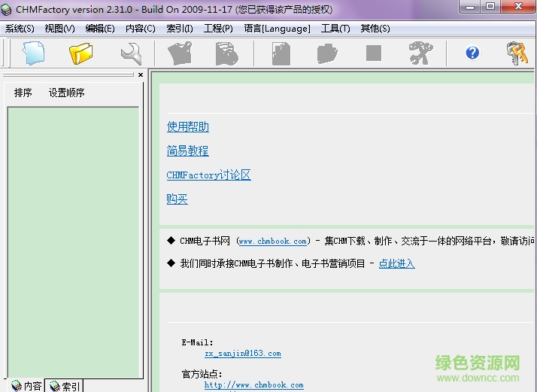Viewport: 537px width, 392px height.
Task: Switch to the 索引 tab
Action: (x=65, y=386)
